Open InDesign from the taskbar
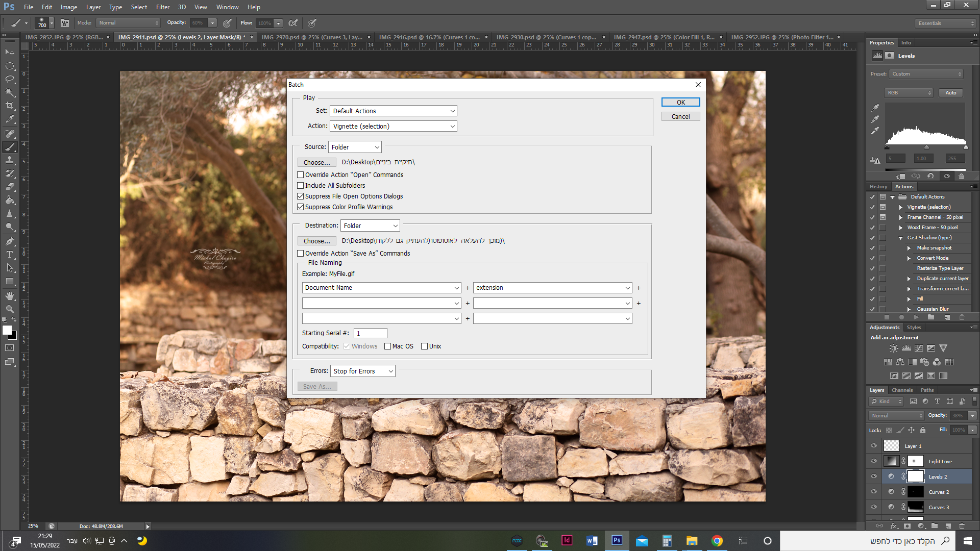 click(567, 541)
